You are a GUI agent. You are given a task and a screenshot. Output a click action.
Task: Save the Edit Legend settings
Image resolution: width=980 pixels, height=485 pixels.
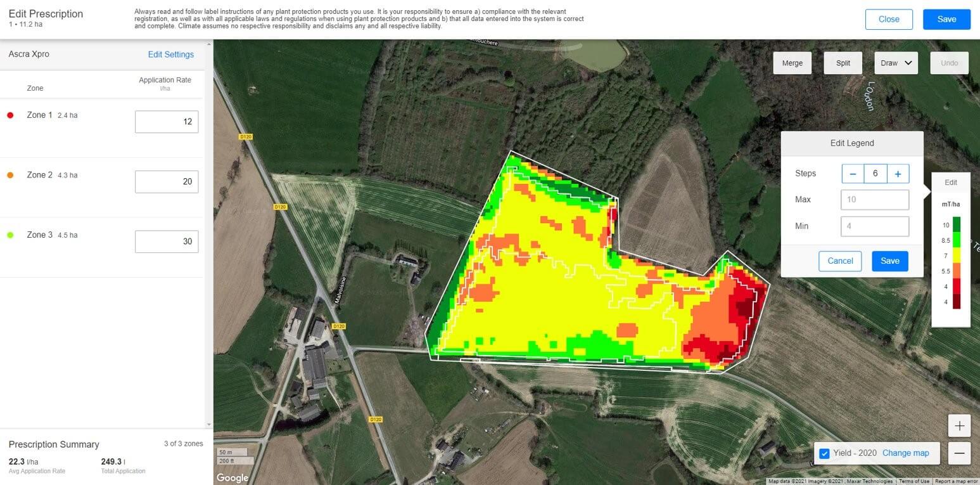click(889, 261)
